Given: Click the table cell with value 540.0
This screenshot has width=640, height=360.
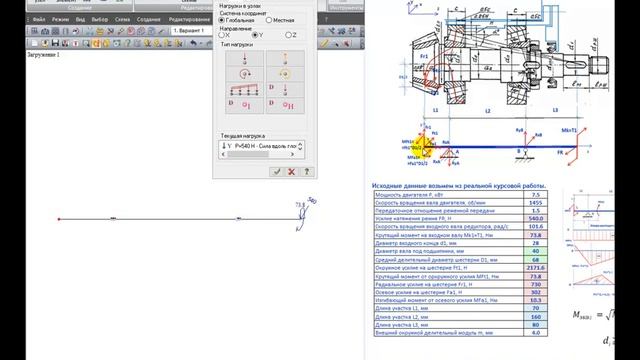Looking at the screenshot, I should pyautogui.click(x=536, y=218).
